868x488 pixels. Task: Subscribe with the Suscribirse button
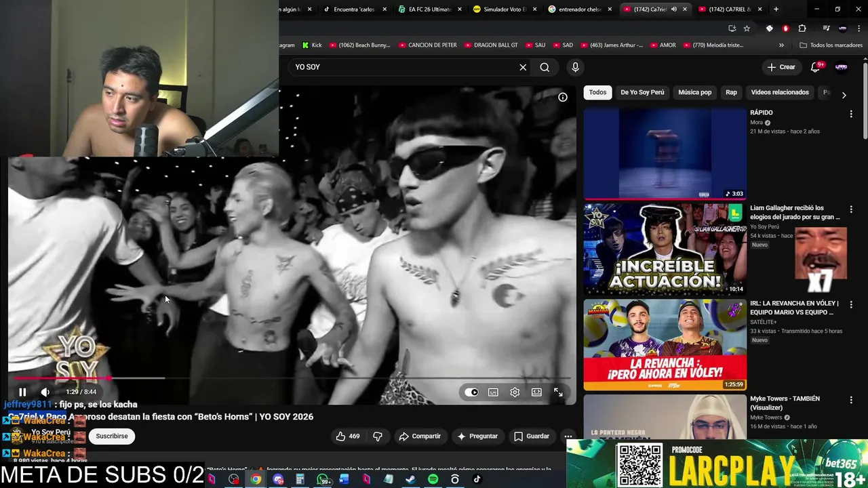[x=112, y=436]
